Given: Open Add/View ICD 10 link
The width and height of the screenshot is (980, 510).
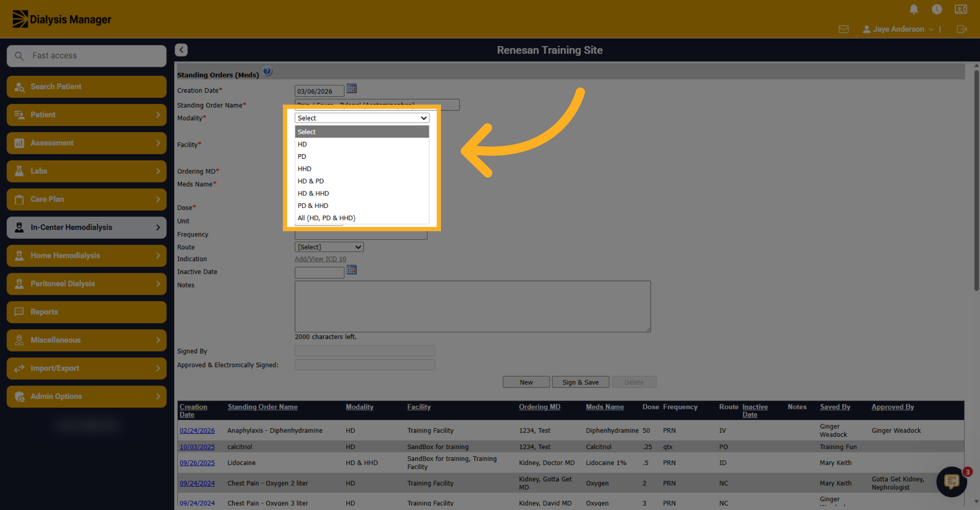Looking at the screenshot, I should coord(320,259).
